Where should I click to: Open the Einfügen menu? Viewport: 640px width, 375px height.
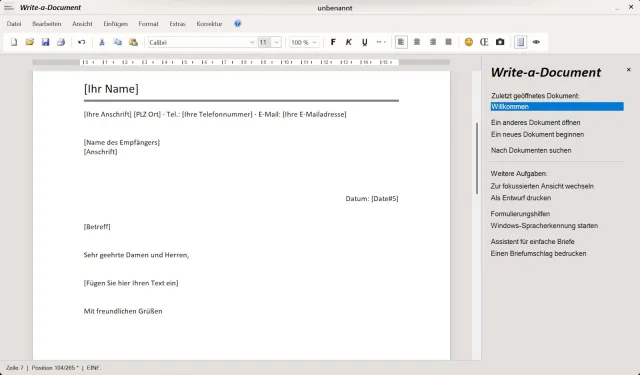pos(116,24)
